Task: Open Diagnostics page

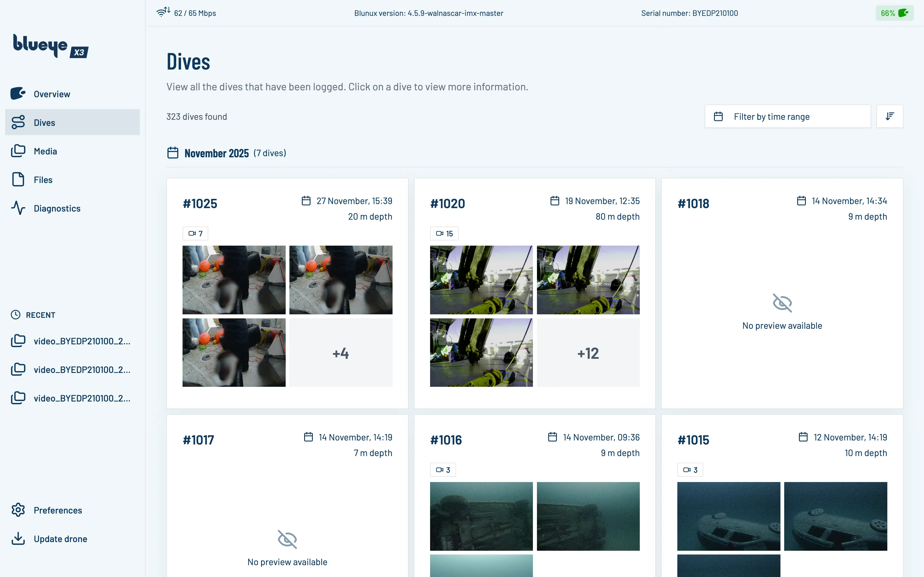Action: click(72, 208)
